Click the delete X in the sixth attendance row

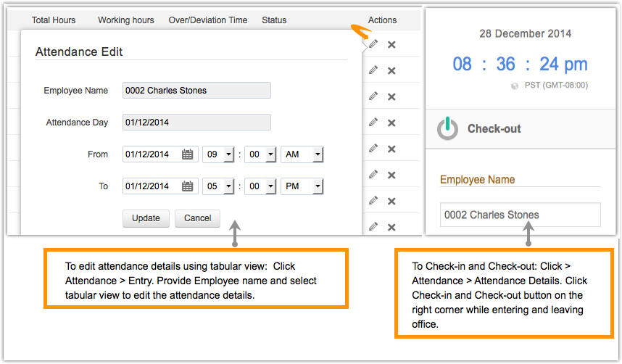pos(391,175)
